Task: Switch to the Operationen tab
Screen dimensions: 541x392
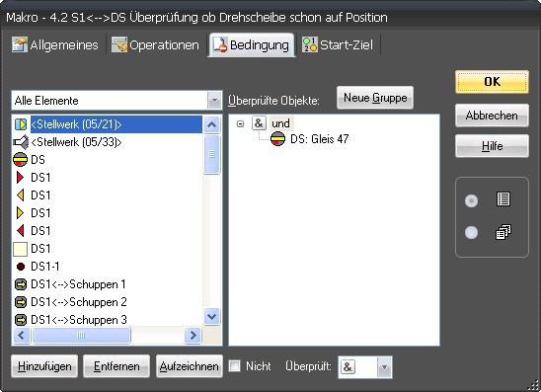Action: click(x=155, y=45)
